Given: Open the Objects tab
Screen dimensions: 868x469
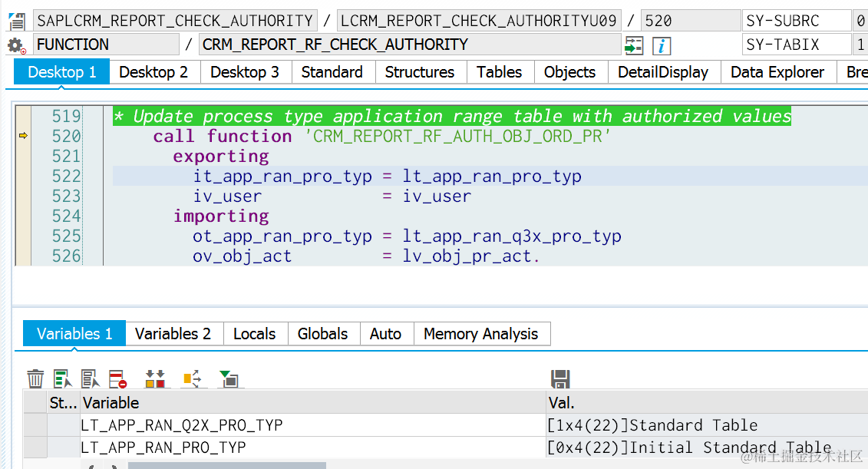Looking at the screenshot, I should [x=569, y=72].
